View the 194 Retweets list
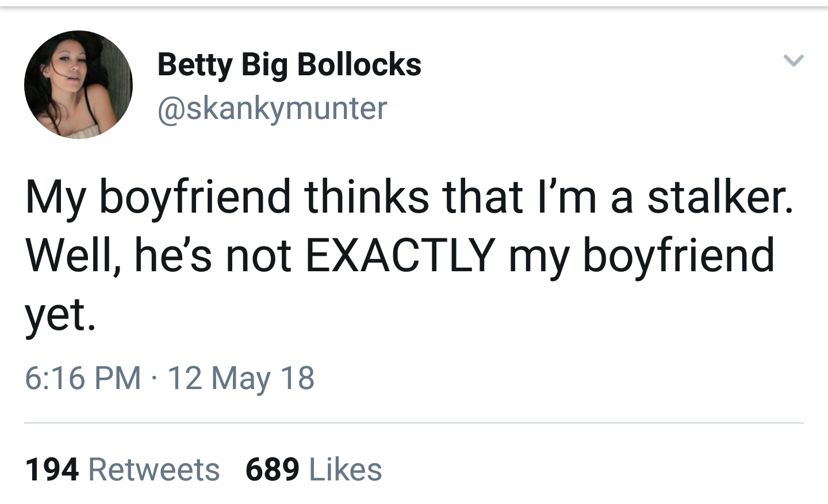This screenshot has width=828, height=504. click(122, 469)
